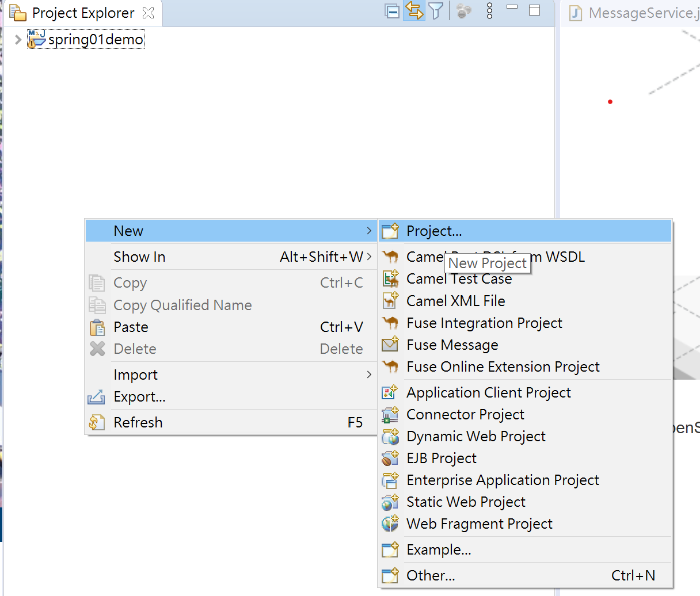Click Refresh in the context menu
The width and height of the screenshot is (700, 596).
tap(138, 423)
